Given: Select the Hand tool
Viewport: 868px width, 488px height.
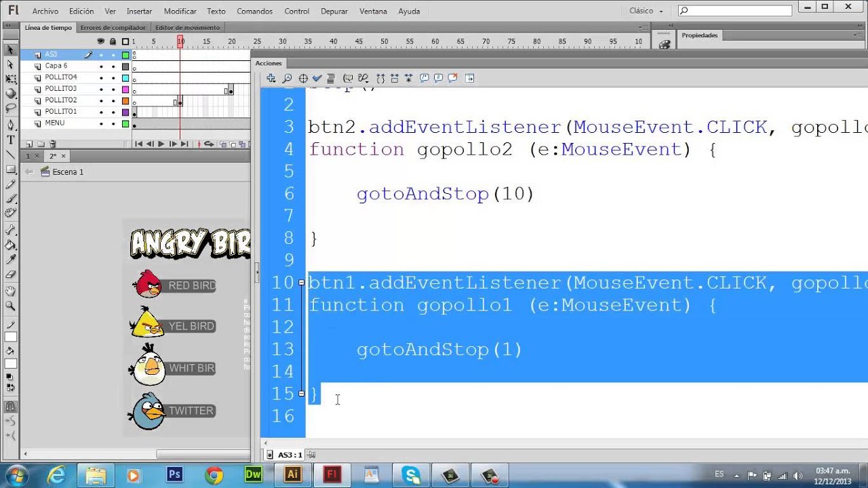Looking at the screenshot, I should click(10, 291).
